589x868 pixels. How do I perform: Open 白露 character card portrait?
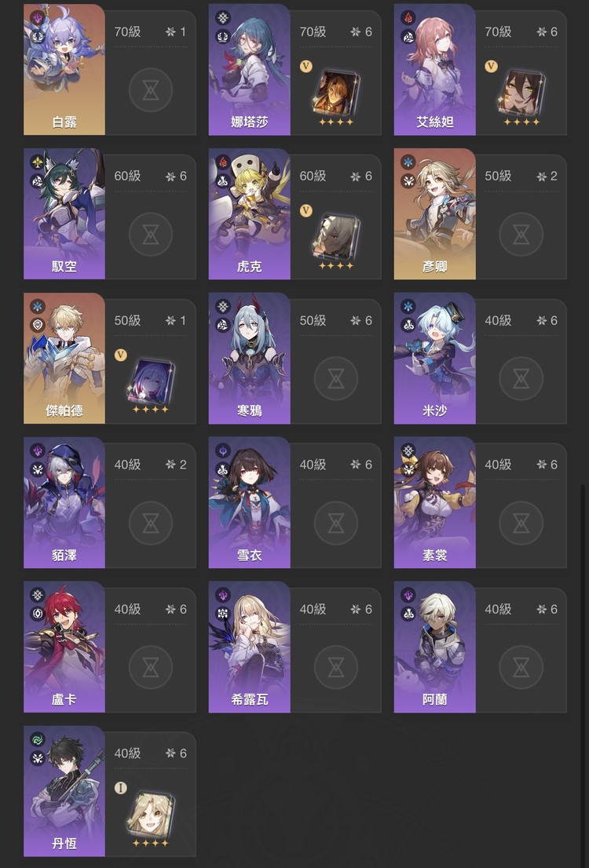64,69
